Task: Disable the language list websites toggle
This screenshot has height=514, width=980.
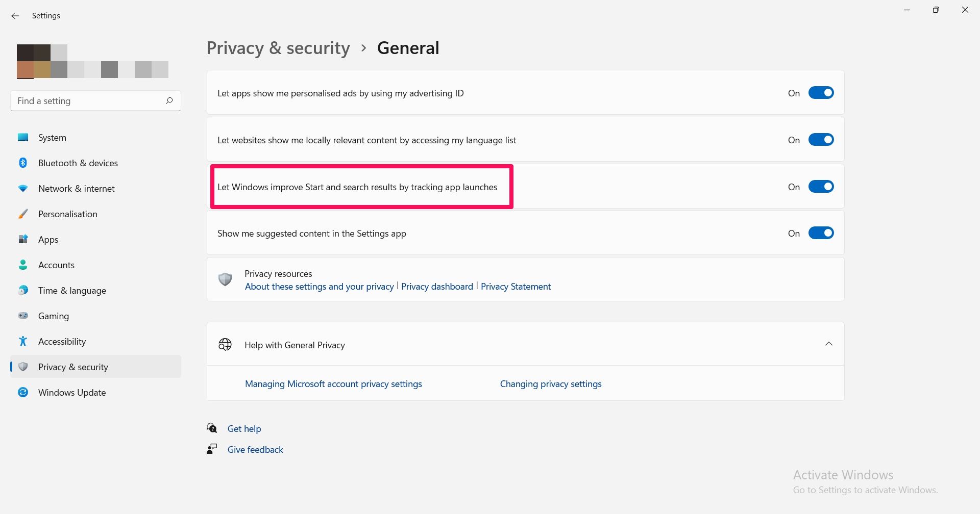Action: pos(821,140)
